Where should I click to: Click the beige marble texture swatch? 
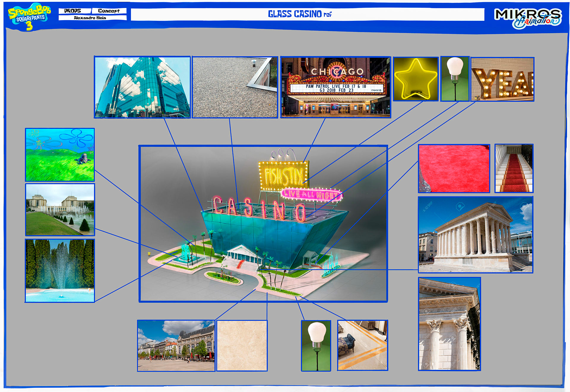(x=242, y=345)
